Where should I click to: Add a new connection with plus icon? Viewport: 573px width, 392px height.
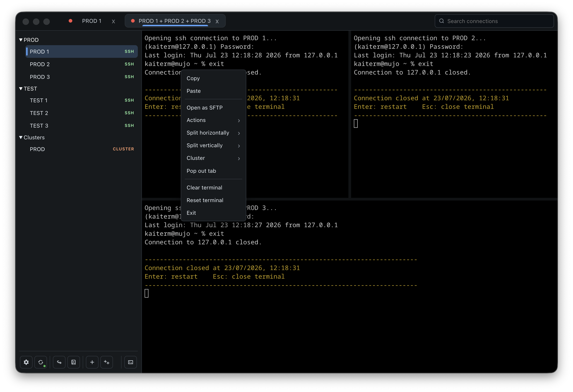[92, 362]
